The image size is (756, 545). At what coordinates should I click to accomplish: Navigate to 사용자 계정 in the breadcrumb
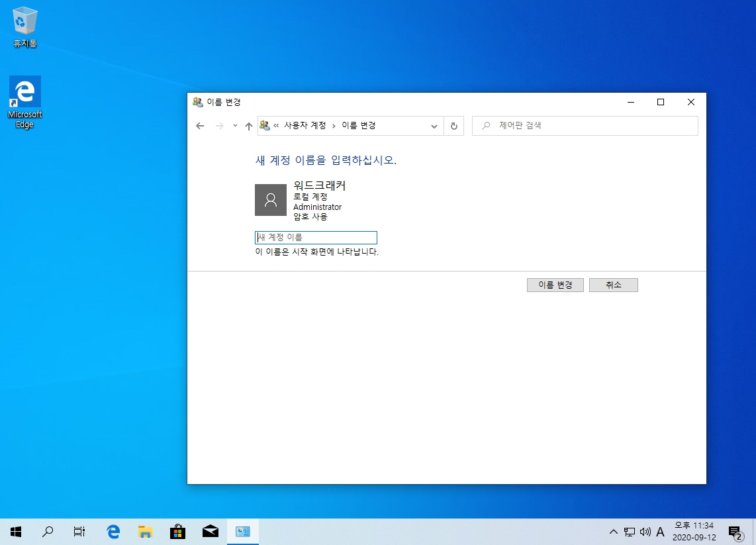306,125
